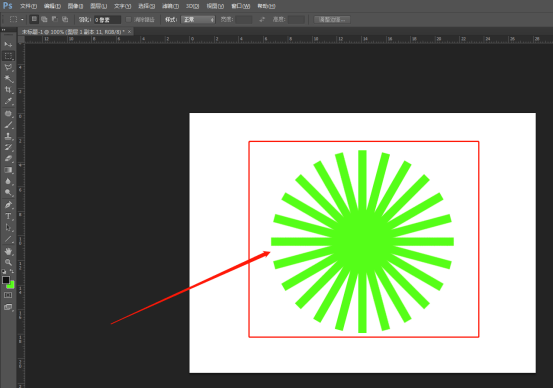554x388 pixels.
Task: Open marquee tool preset picker arrow
Action: 22,20
